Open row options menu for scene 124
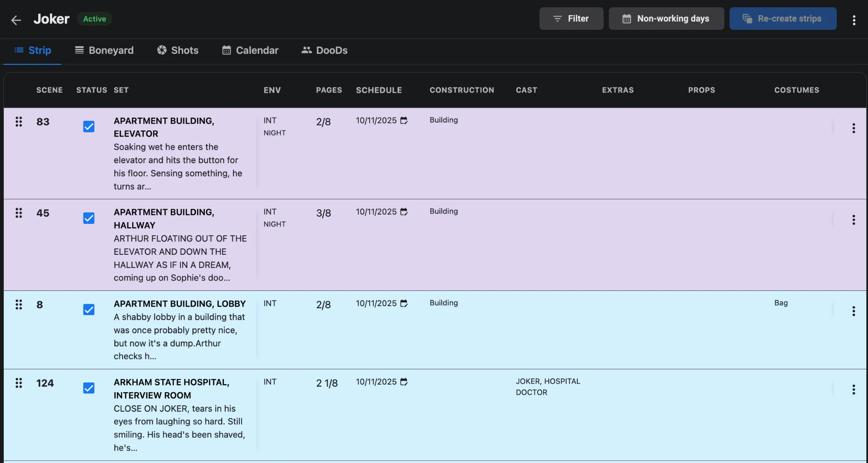This screenshot has height=463, width=868. coord(854,390)
